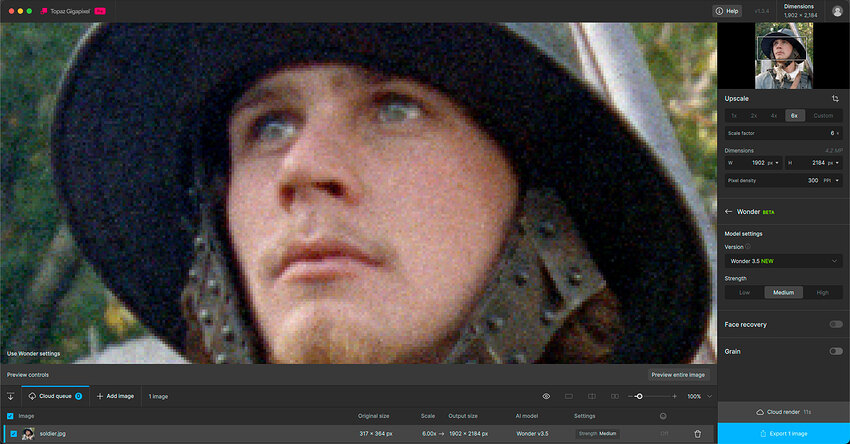Toggle the soldier.jpg row checkbox
This screenshot has height=444, width=850.
pyautogui.click(x=14, y=434)
